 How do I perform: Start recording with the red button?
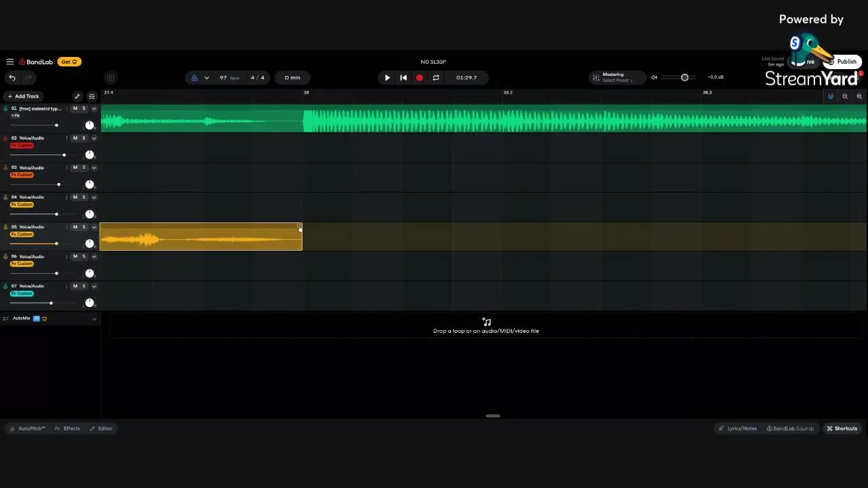(x=420, y=78)
